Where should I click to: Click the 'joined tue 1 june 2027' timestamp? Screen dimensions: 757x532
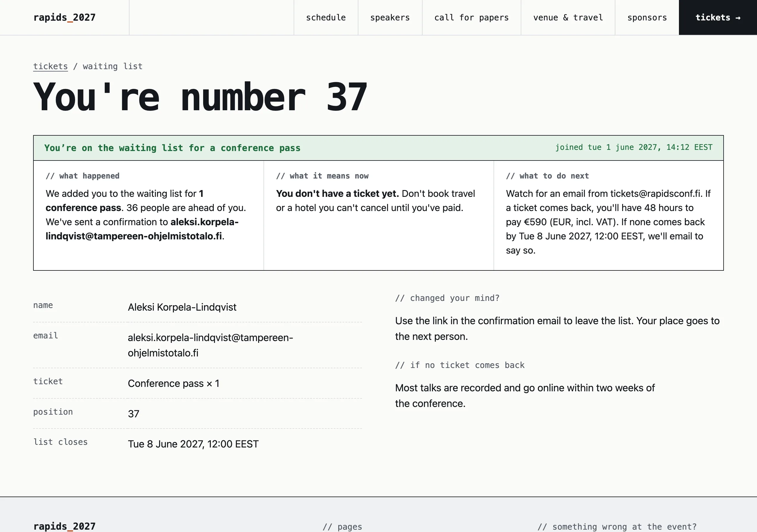coord(634,147)
